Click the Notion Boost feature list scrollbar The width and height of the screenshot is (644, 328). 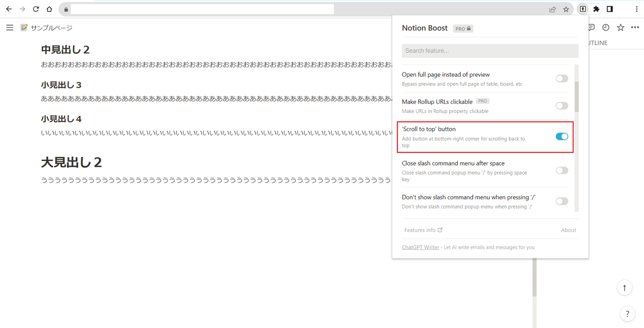(x=576, y=96)
